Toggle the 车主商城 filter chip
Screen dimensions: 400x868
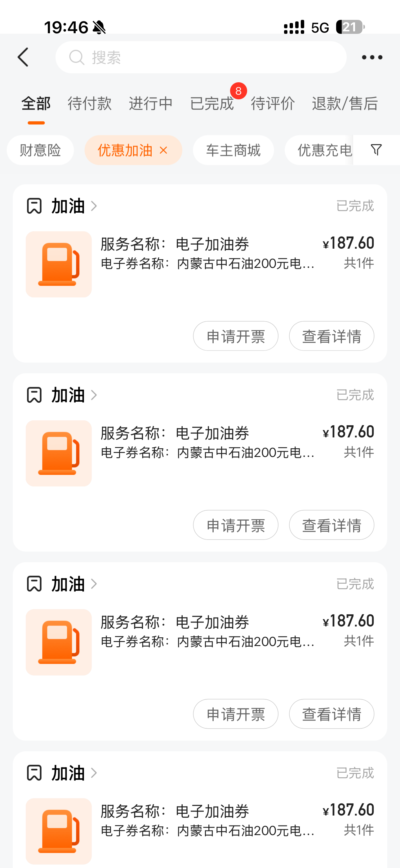click(x=233, y=150)
